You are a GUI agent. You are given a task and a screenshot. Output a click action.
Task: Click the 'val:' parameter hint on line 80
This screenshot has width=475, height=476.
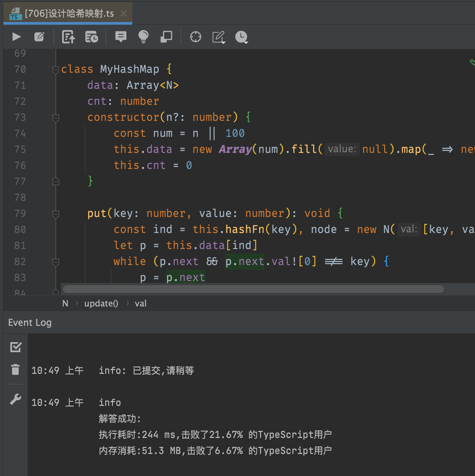click(409, 229)
